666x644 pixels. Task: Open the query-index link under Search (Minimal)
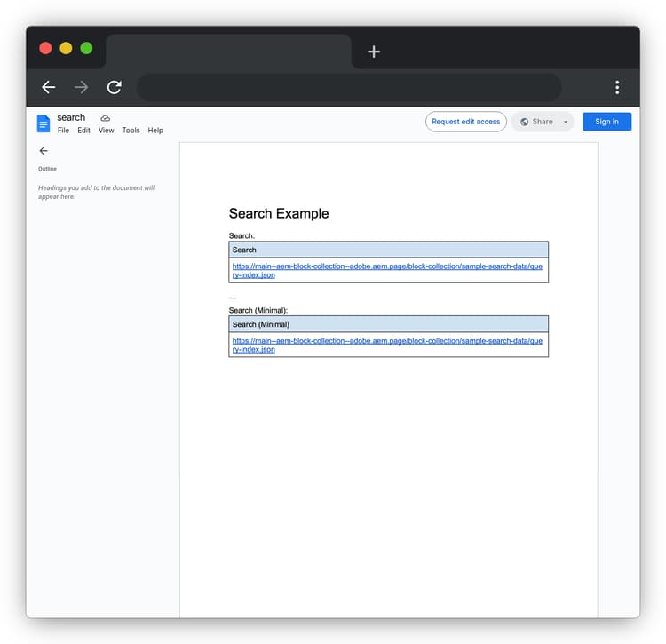click(386, 341)
